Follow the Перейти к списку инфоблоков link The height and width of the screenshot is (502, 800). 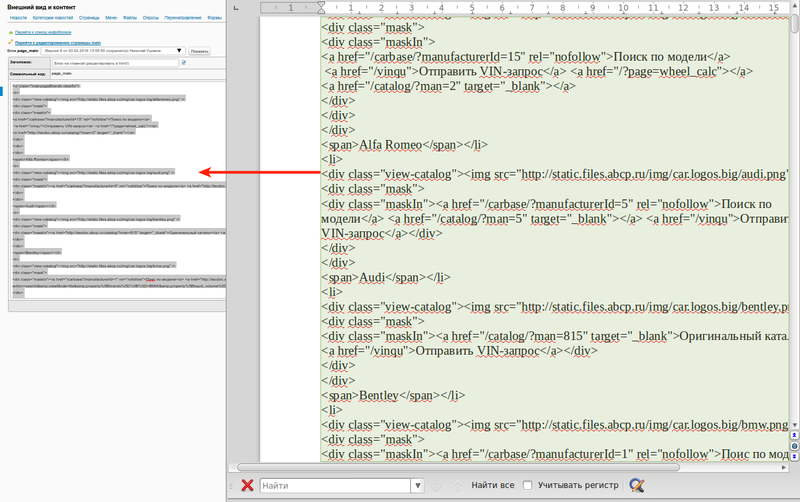pyautogui.click(x=43, y=33)
